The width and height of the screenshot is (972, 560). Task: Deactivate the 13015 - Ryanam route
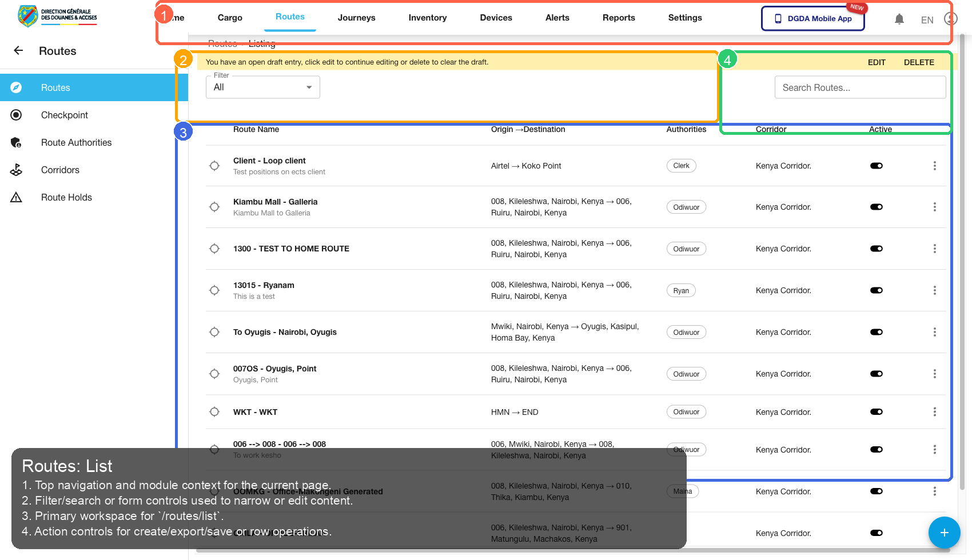pyautogui.click(x=877, y=290)
